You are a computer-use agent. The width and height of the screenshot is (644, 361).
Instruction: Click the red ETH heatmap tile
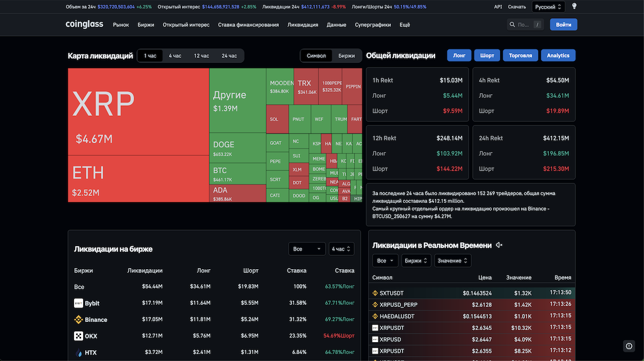tap(138, 179)
